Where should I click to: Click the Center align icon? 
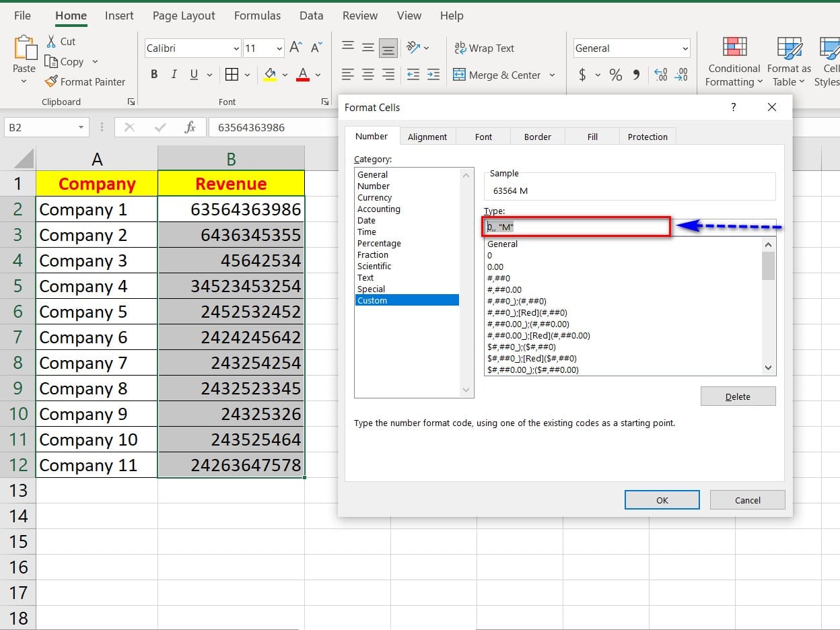(367, 75)
